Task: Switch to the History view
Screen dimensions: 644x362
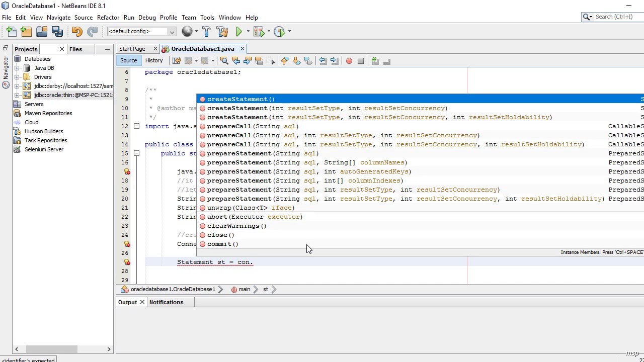Action: (x=154, y=60)
